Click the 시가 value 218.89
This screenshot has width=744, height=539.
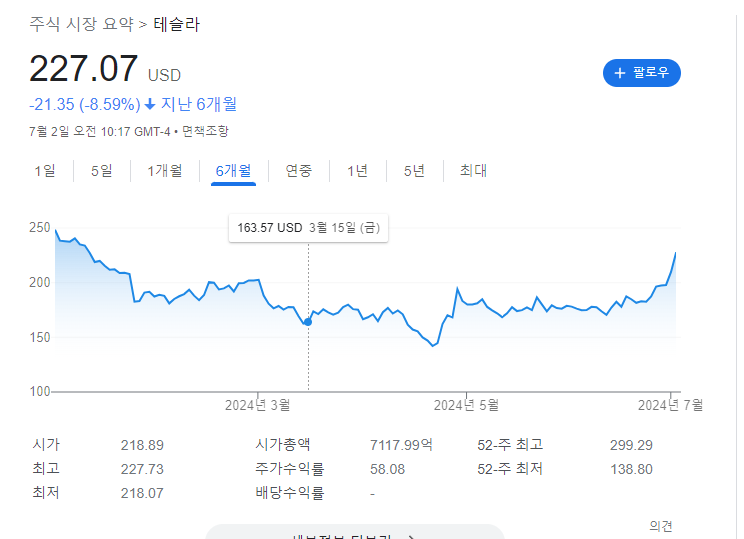(x=142, y=445)
